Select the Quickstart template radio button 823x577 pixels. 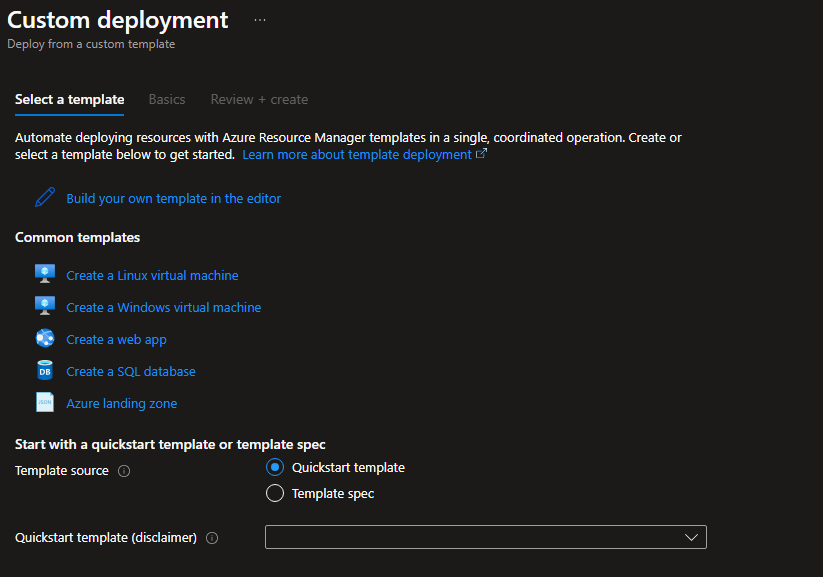(275, 468)
